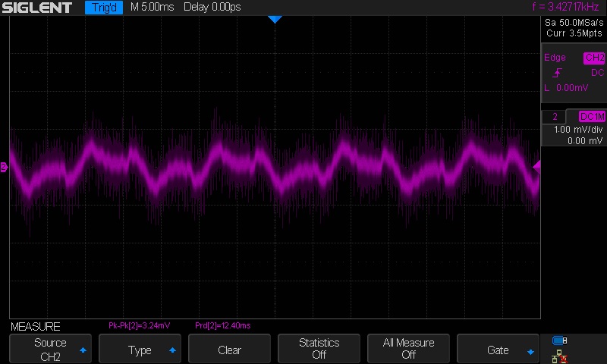607x364 pixels.
Task: Select the M 5.00ms timebase readout
Action: 153,7
